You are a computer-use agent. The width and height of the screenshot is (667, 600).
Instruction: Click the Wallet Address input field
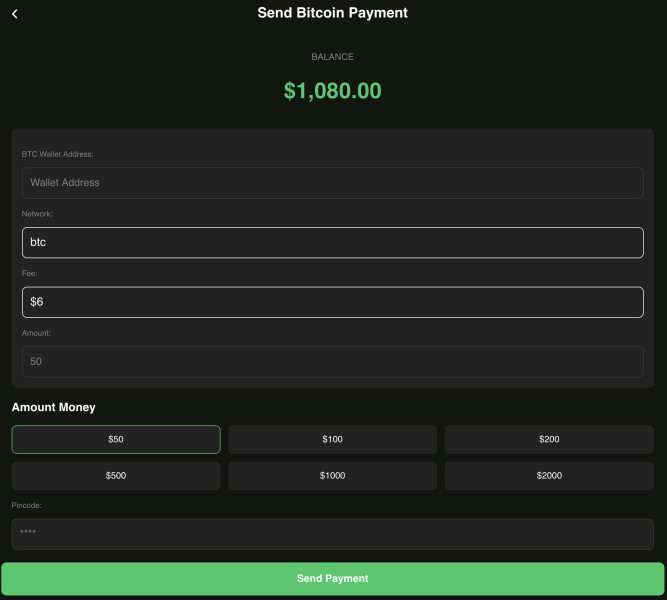pyautogui.click(x=332, y=183)
